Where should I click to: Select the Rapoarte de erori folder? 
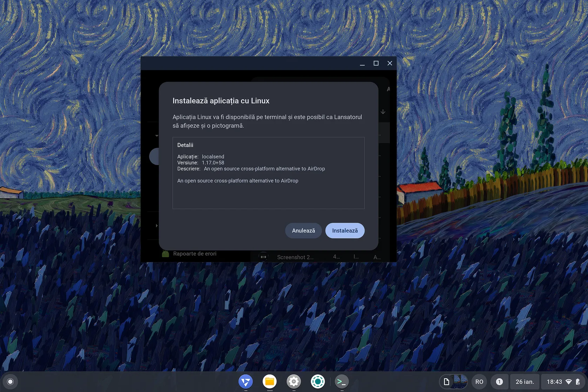(195, 254)
